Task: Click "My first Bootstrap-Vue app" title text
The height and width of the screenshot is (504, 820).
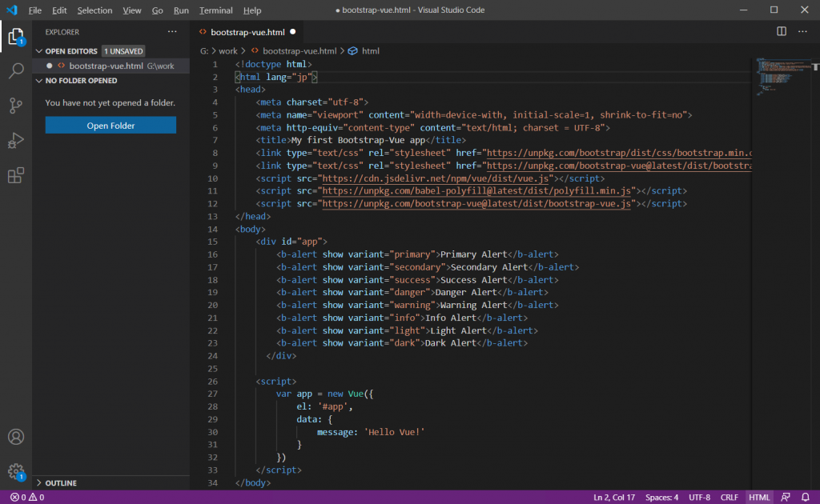Action: 358,141
